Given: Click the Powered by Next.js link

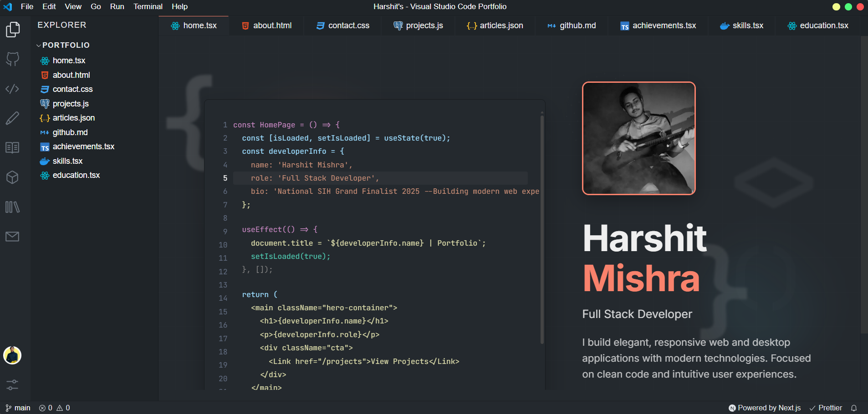Looking at the screenshot, I should [765, 408].
